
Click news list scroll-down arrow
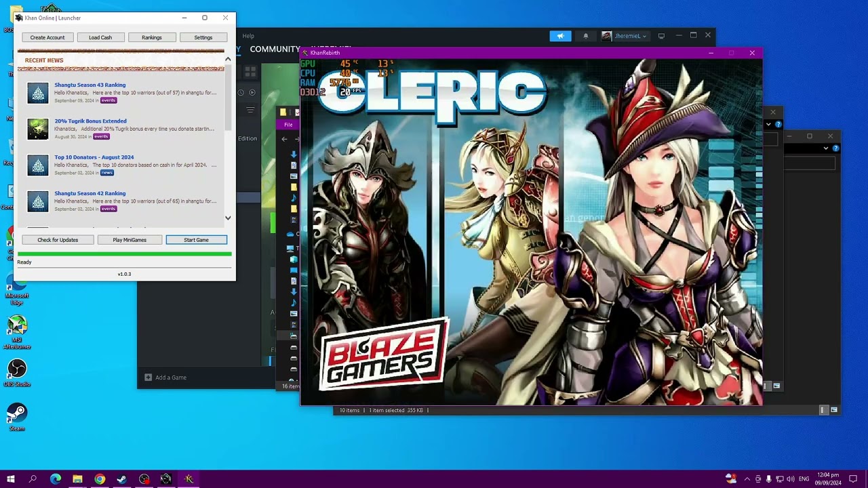tap(228, 218)
